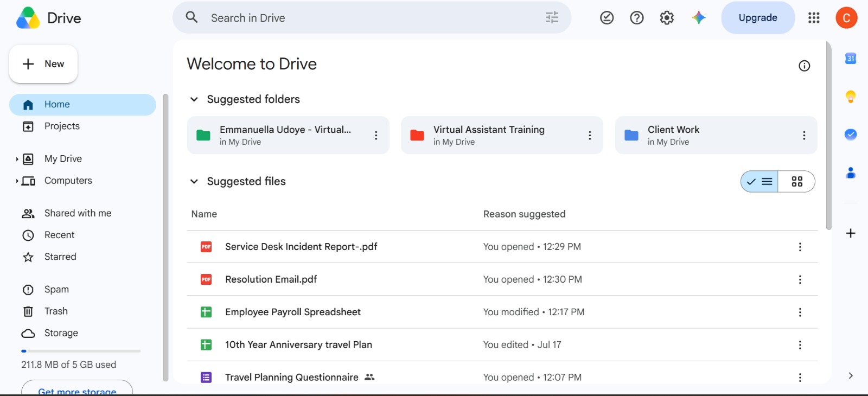Open Google Keep side panel
The width and height of the screenshot is (868, 396).
point(851,97)
